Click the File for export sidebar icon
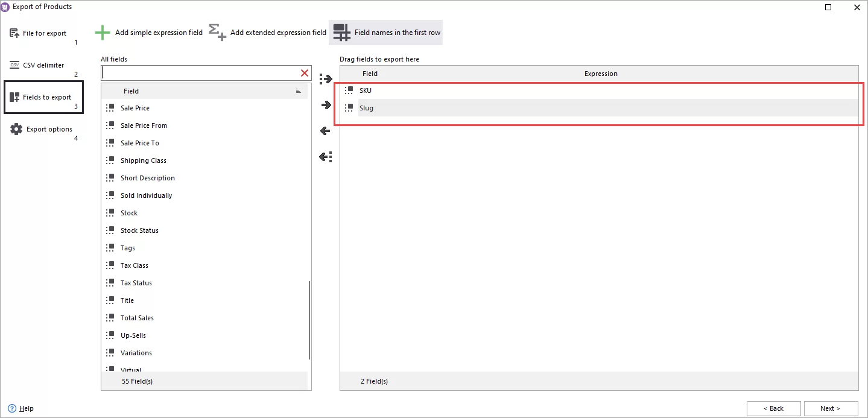The width and height of the screenshot is (868, 418). pos(13,33)
